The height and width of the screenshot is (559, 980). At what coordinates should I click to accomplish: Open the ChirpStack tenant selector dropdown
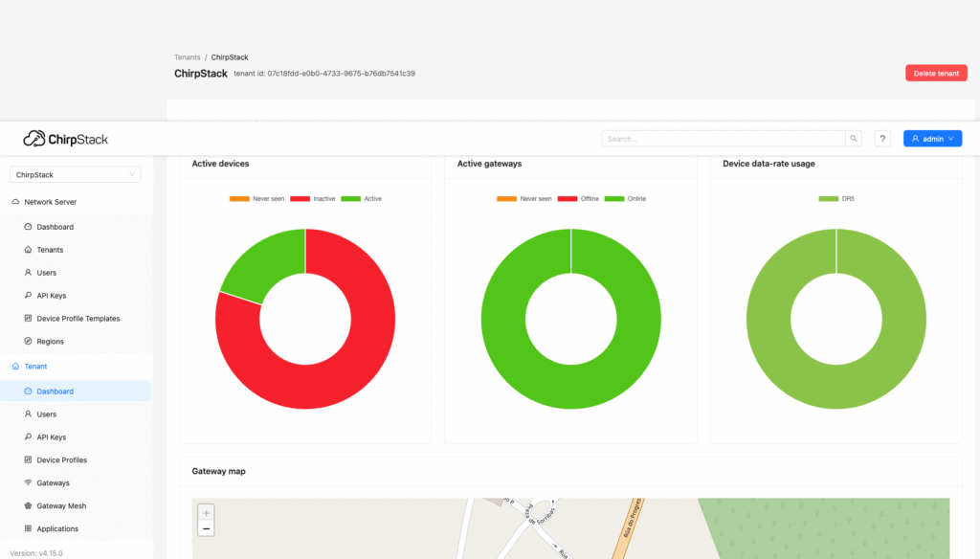click(x=76, y=175)
